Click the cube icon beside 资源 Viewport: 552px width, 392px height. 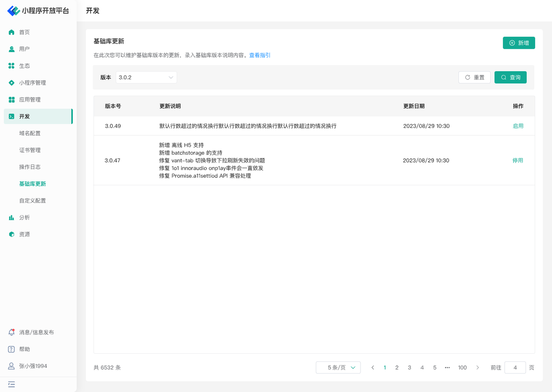[x=12, y=234]
